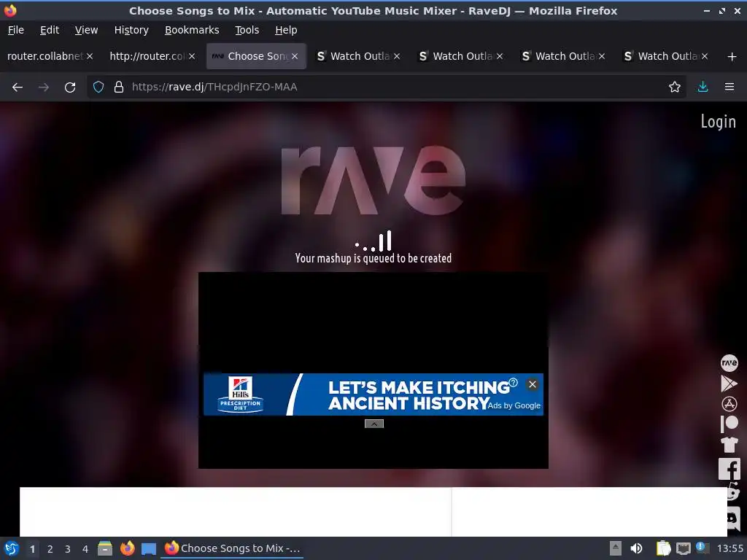Open the Apple App Store icon
747x560 pixels.
tap(729, 404)
